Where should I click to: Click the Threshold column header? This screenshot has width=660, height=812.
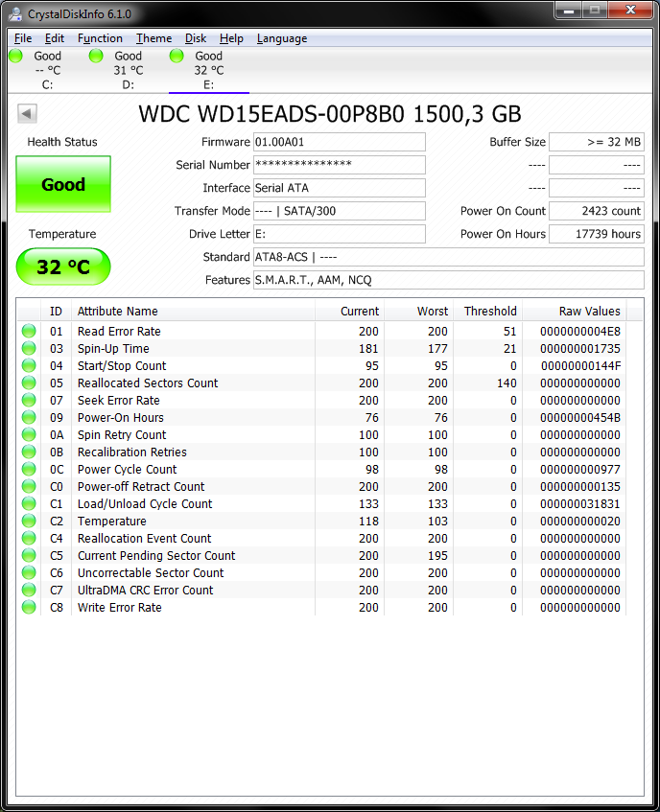[x=488, y=312]
